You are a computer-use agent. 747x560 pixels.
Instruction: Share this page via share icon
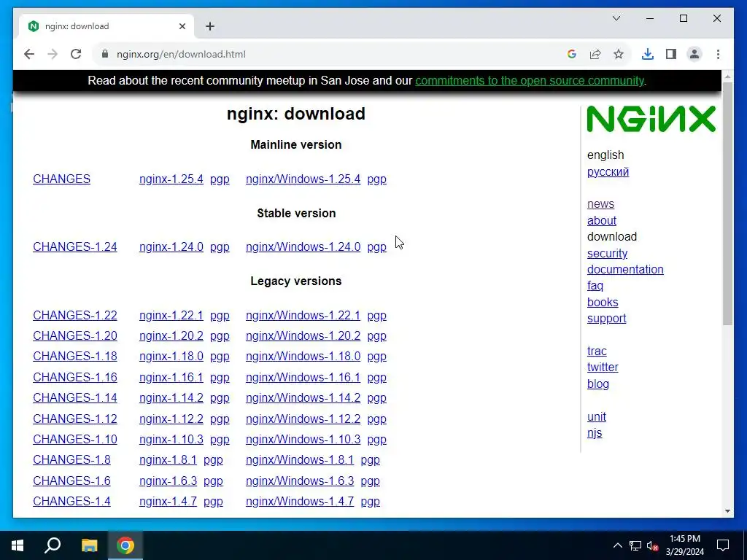[x=595, y=54]
